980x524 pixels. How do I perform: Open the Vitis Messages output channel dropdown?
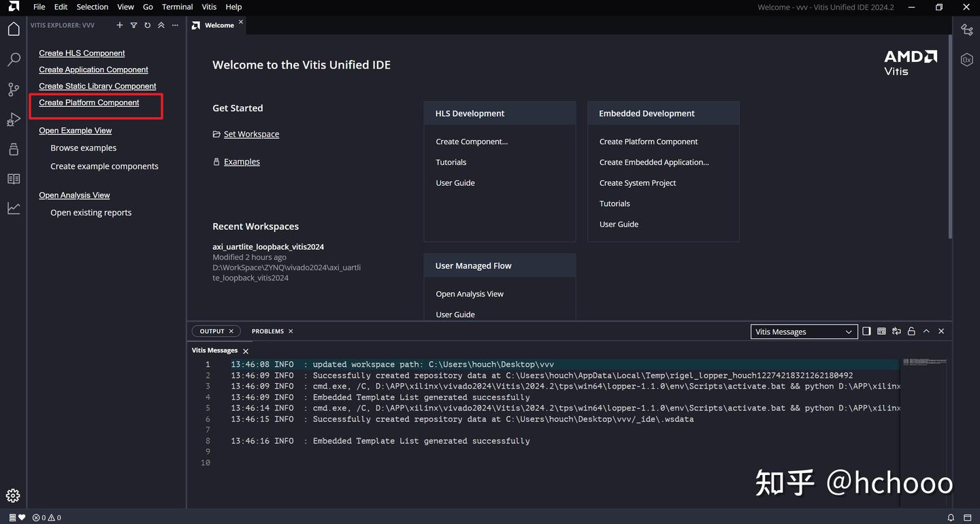803,331
